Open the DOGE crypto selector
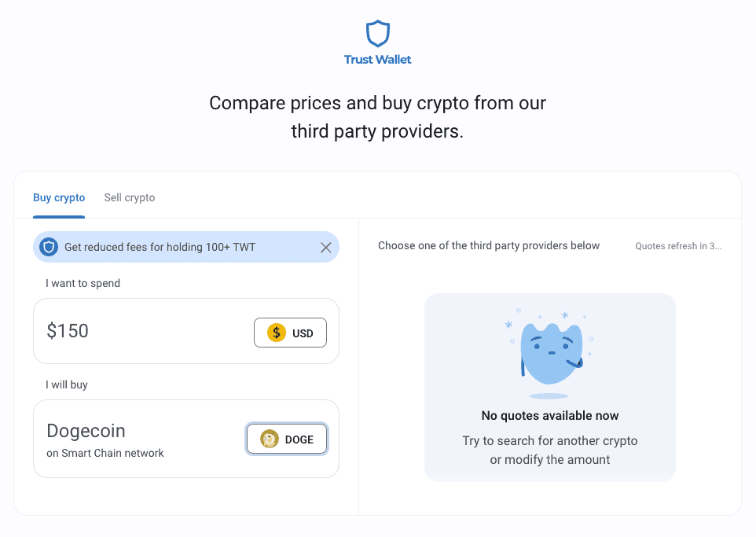This screenshot has height=537, width=756. pos(287,439)
